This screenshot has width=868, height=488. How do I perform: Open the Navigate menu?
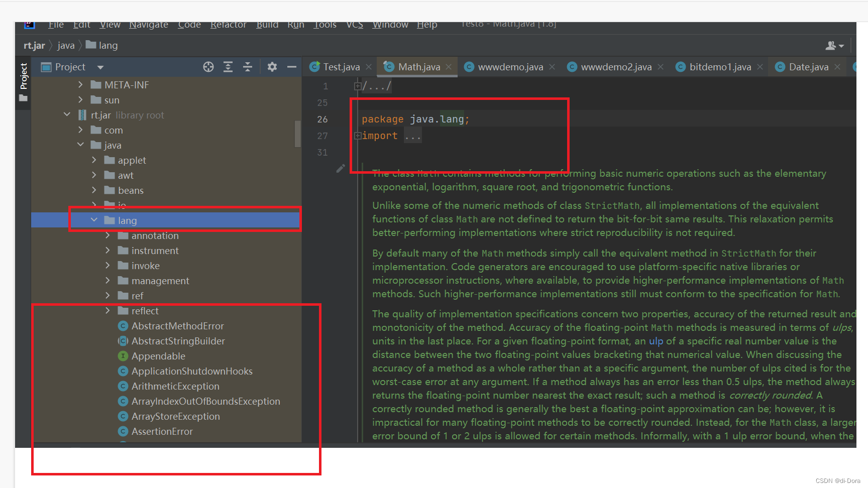coord(149,25)
